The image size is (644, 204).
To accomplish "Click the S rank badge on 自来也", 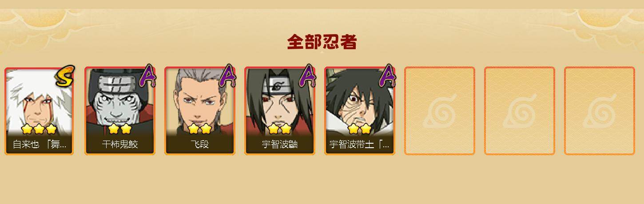I will click(65, 76).
